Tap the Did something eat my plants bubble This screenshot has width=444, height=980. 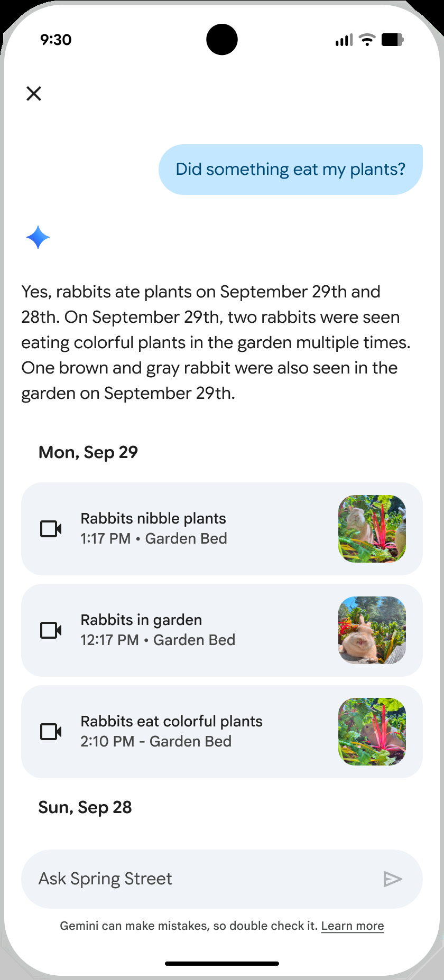tap(290, 169)
